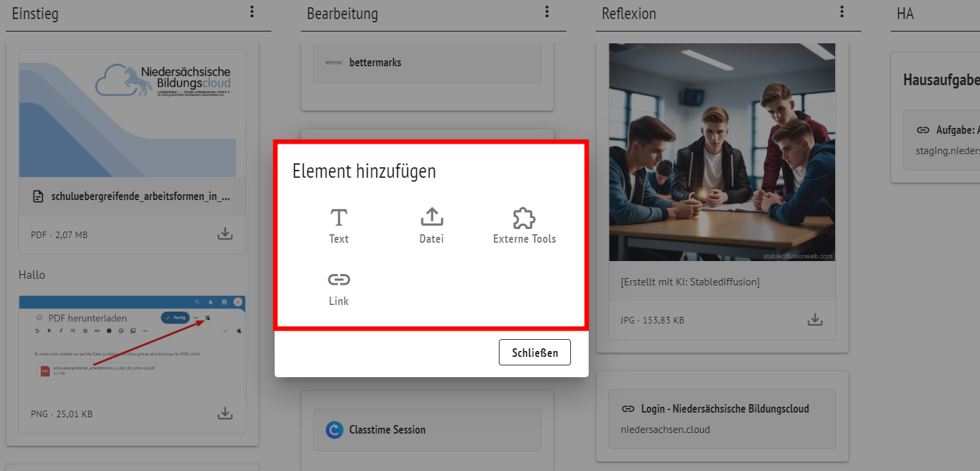Select the HA column heading
This screenshot has width=980, height=471.
pos(905,12)
